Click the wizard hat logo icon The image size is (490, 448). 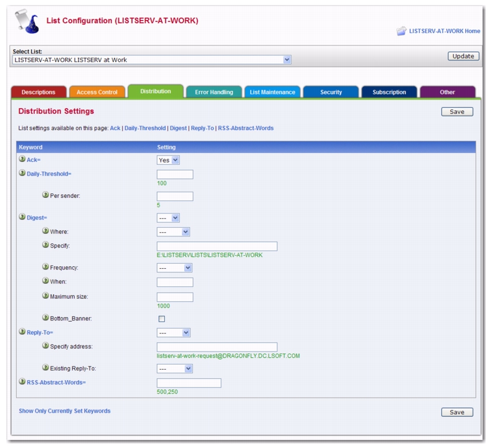click(27, 21)
